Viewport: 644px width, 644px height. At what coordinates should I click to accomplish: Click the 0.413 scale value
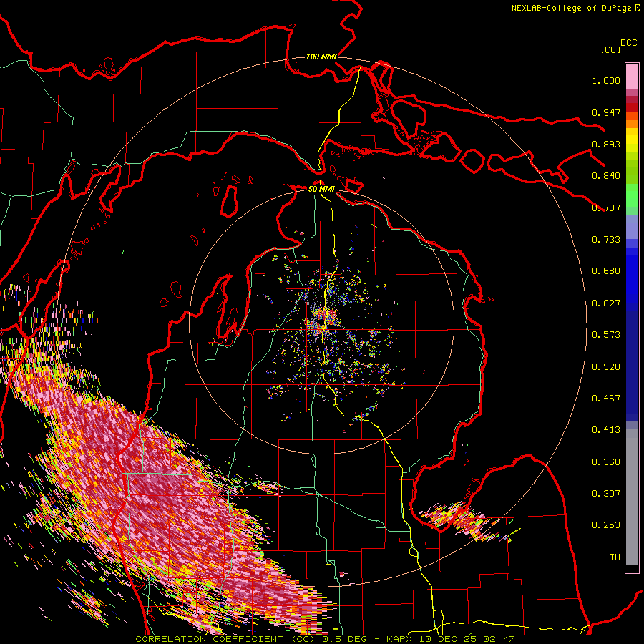tap(606, 430)
